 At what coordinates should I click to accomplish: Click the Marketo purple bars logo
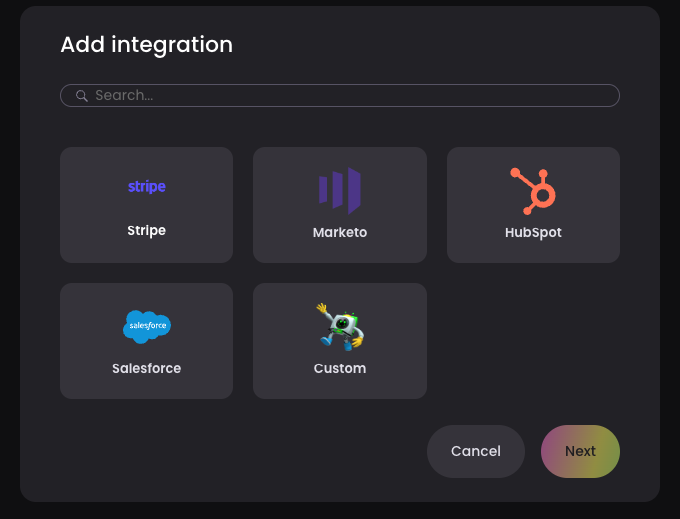click(340, 190)
